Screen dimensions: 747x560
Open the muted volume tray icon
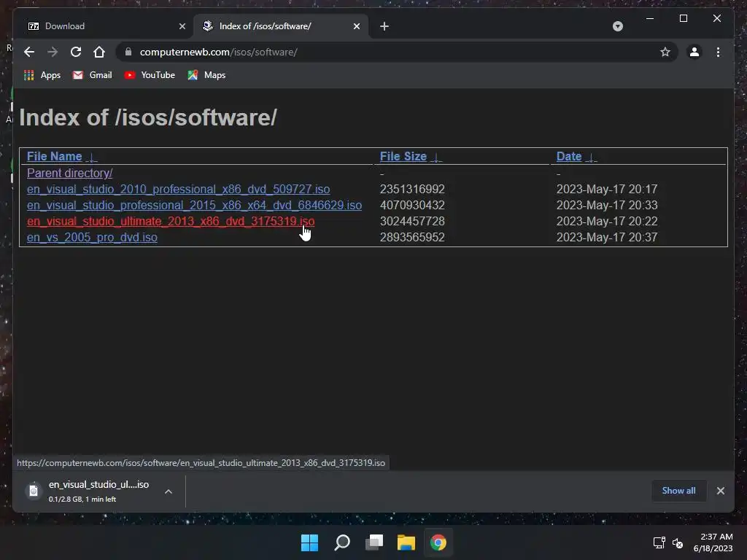click(x=678, y=542)
